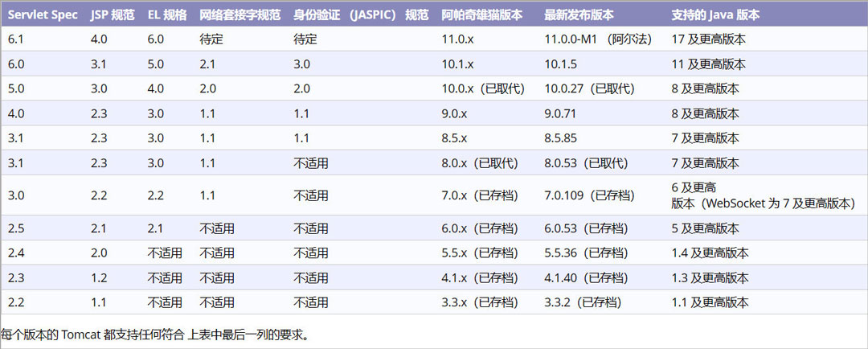Click the WebSocket "2.1" cell in 10.1.x row
The width and height of the screenshot is (868, 349).
pos(207,64)
